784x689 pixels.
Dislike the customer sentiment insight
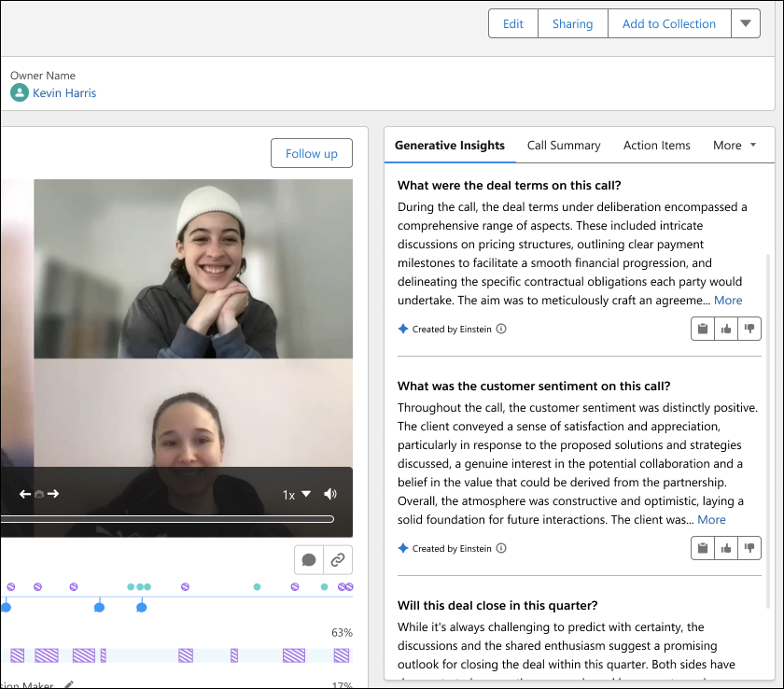pyautogui.click(x=749, y=548)
